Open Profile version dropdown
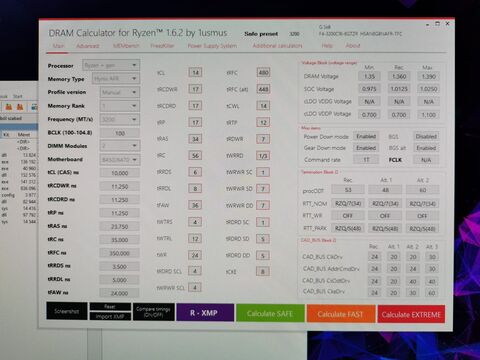 [x=120, y=92]
